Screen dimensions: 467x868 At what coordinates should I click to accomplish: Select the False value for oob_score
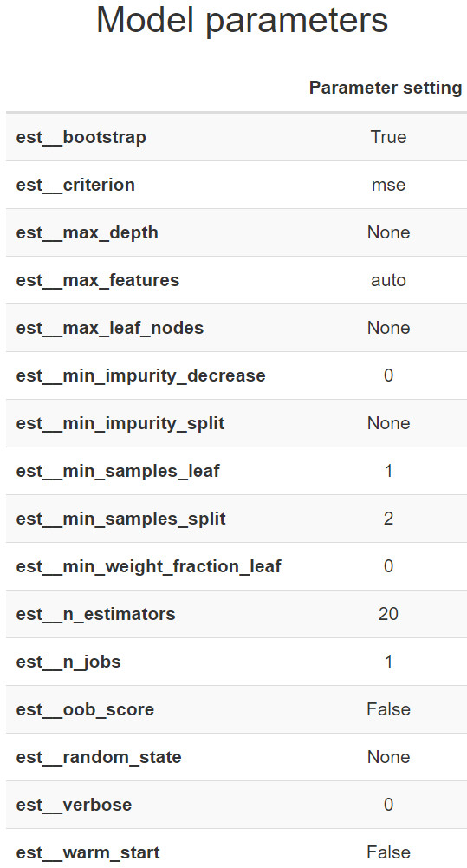[388, 709]
